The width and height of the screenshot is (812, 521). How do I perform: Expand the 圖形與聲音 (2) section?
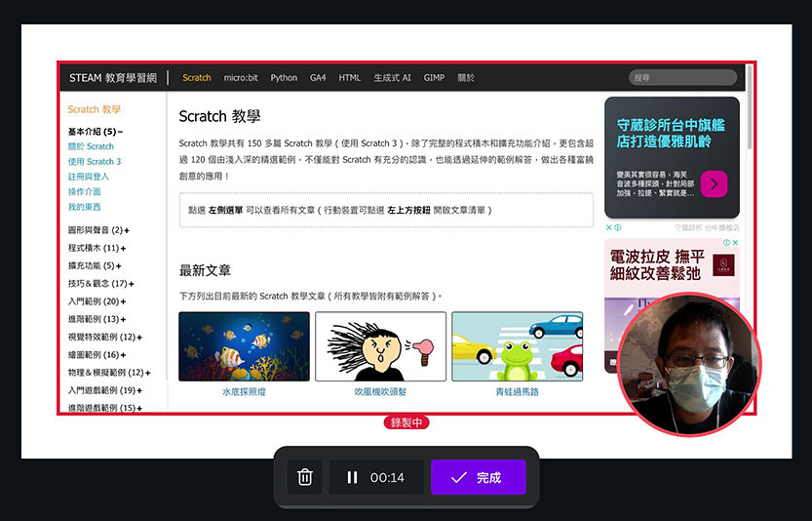point(98,230)
